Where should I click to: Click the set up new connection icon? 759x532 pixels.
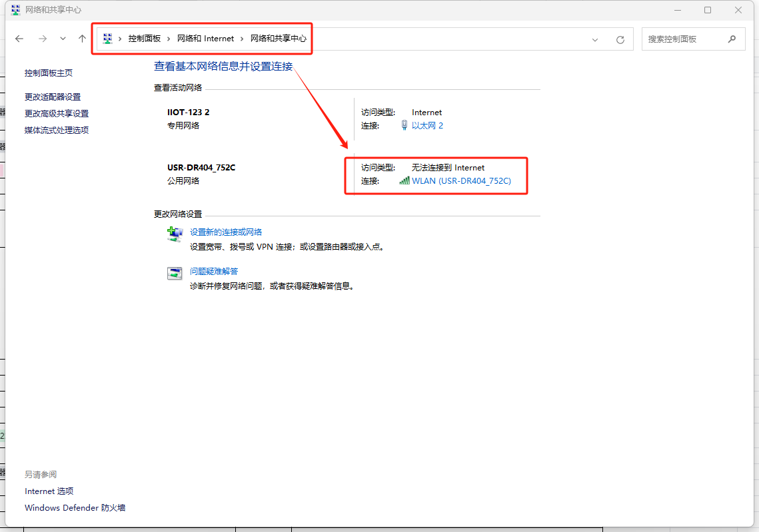[175, 234]
